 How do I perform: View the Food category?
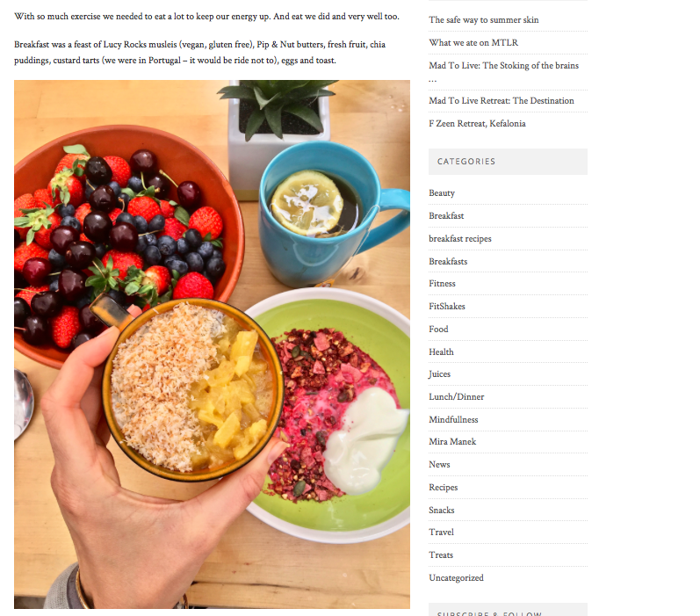coord(438,330)
